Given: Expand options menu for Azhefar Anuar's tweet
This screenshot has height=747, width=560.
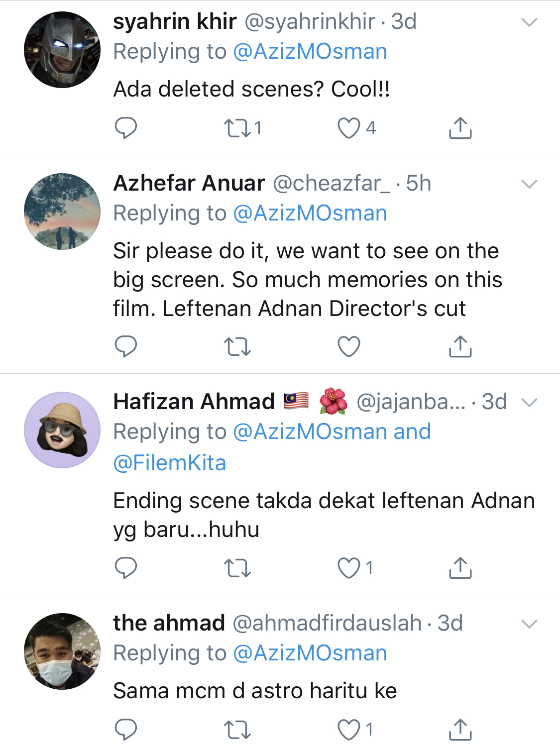Looking at the screenshot, I should 529,184.
